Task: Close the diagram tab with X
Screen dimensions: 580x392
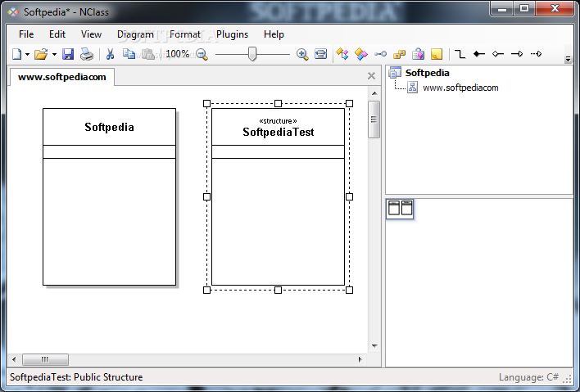Action: [371, 76]
